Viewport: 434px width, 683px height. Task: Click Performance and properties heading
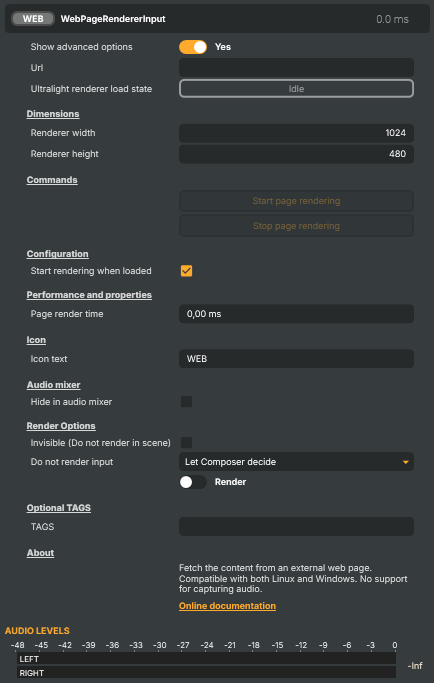pos(89,295)
